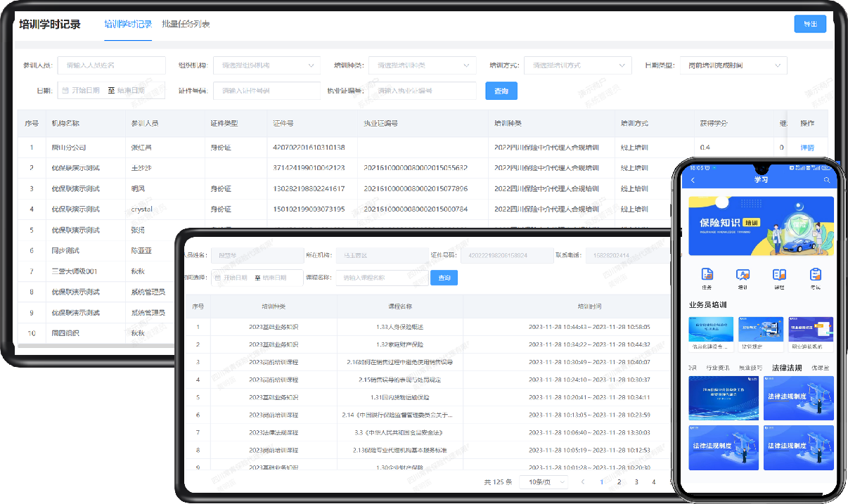The width and height of the screenshot is (848, 504).
Task: Tap the search magnifier in the phone header
Action: click(x=827, y=181)
